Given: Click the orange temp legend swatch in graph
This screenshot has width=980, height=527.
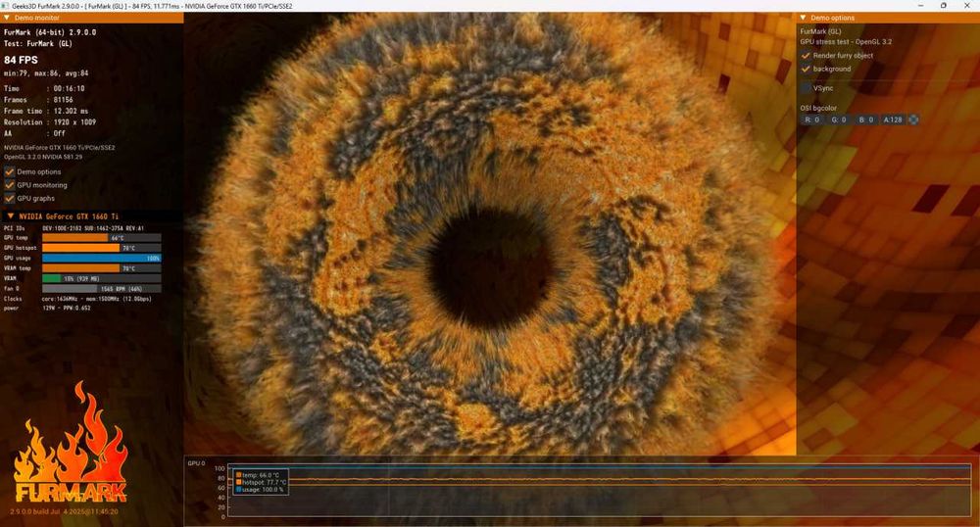Looking at the screenshot, I should [x=239, y=475].
